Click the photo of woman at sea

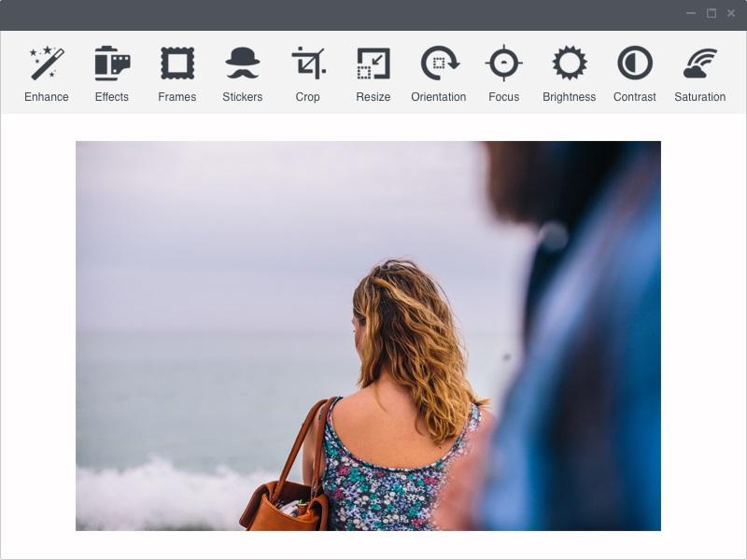368,336
